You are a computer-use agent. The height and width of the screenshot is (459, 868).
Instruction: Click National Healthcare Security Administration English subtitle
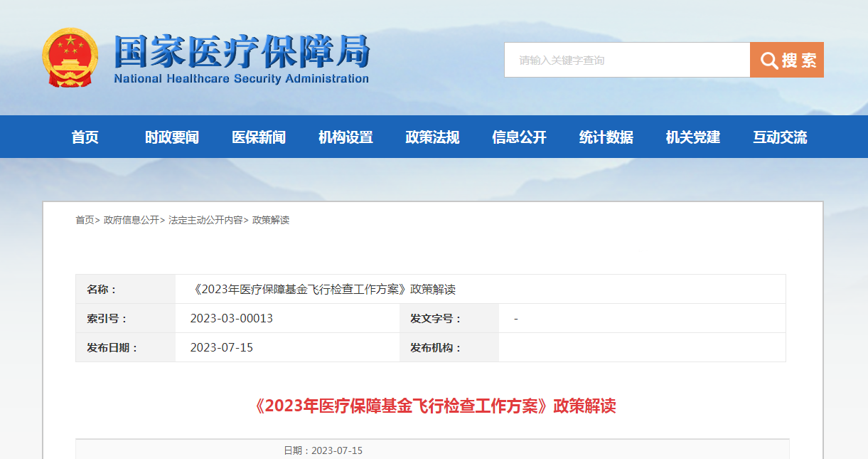coord(242,78)
